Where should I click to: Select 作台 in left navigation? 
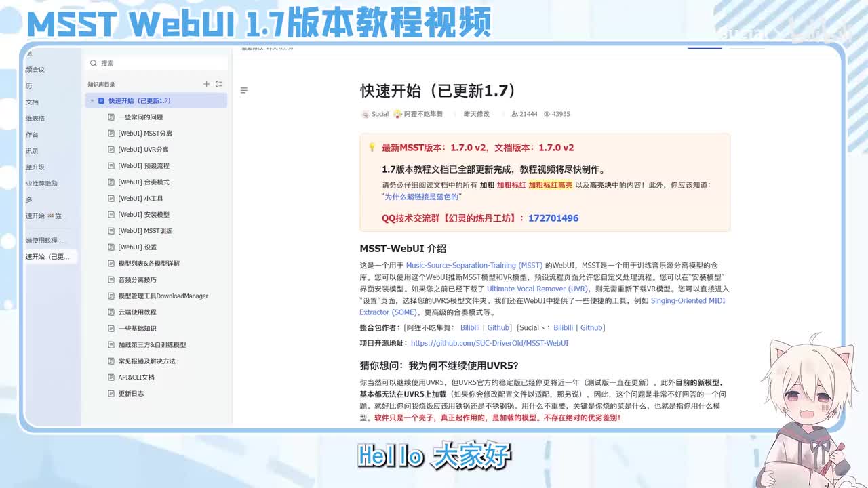tap(32, 134)
